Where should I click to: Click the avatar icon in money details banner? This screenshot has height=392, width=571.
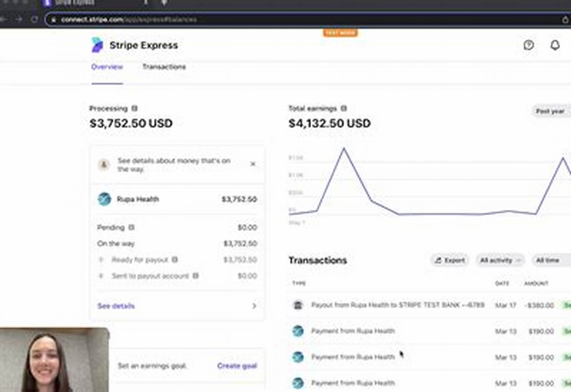click(104, 164)
